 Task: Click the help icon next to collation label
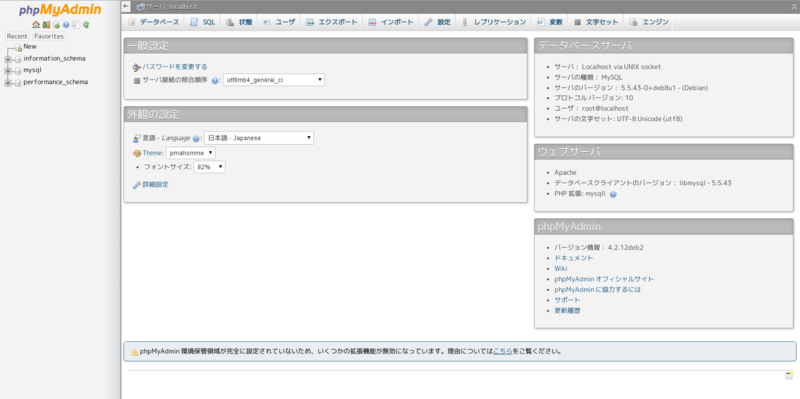click(215, 81)
